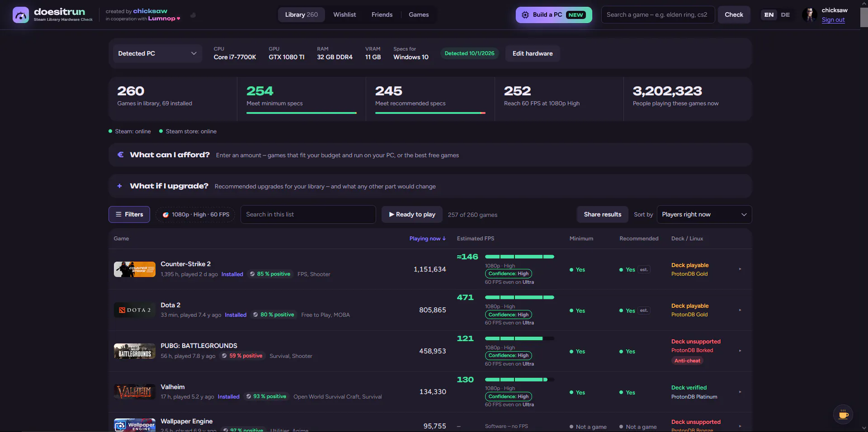Click the Steam icon beside 93 % positive
The width and height of the screenshot is (868, 432).
tap(248, 396)
